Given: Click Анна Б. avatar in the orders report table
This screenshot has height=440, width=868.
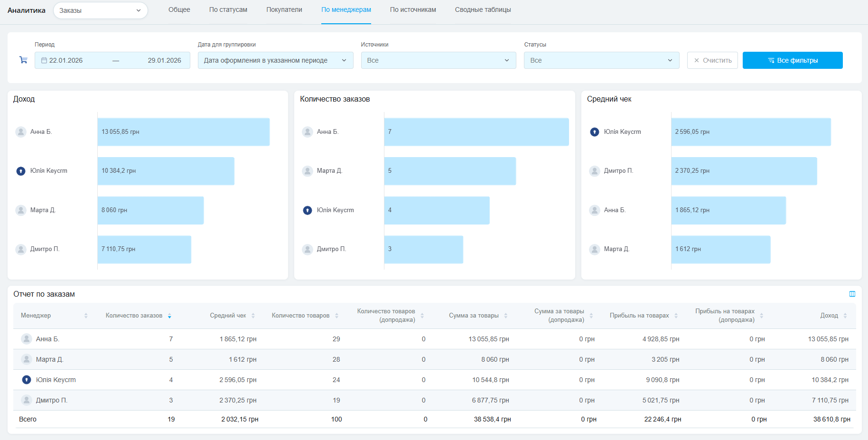Looking at the screenshot, I should click(x=27, y=339).
